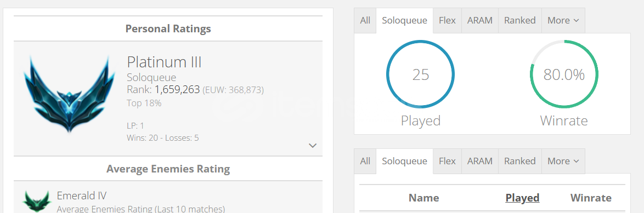Click the Personal Ratings section header
The height and width of the screenshot is (213, 644).
[x=168, y=28]
